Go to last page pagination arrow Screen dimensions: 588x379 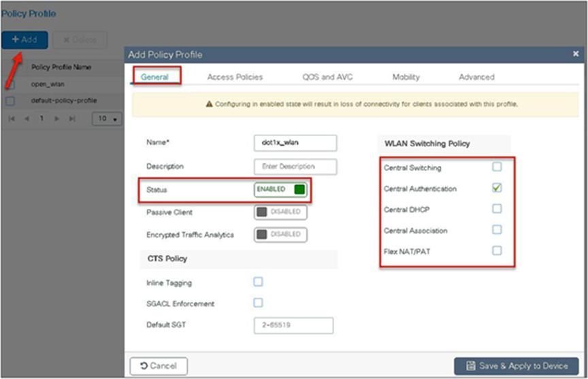click(72, 119)
